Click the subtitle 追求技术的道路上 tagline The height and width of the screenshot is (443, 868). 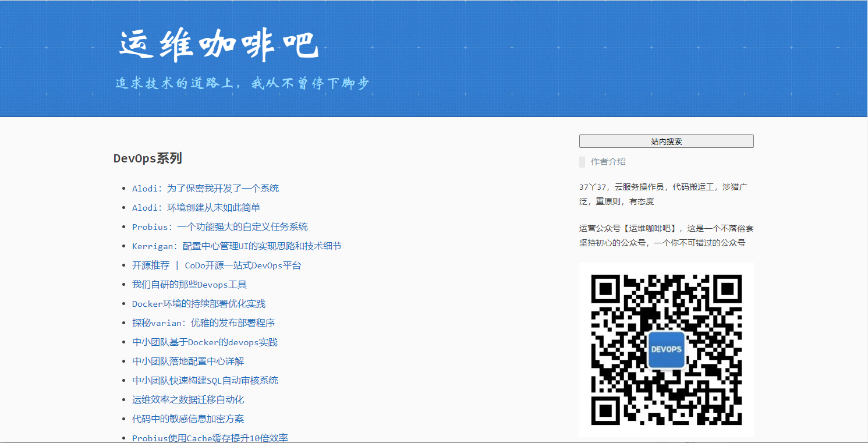(242, 83)
